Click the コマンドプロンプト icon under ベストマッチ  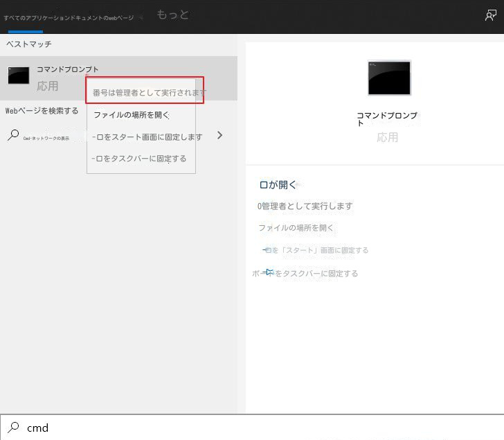(x=19, y=76)
